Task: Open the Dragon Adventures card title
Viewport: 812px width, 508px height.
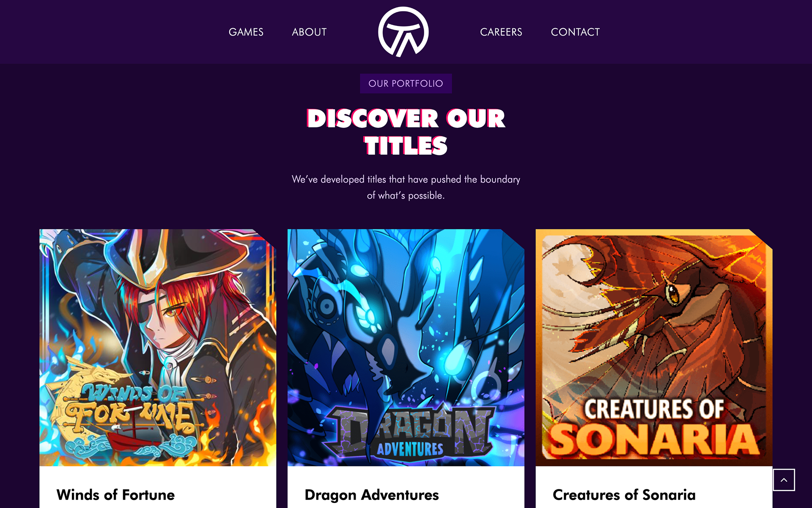Action: [371, 494]
